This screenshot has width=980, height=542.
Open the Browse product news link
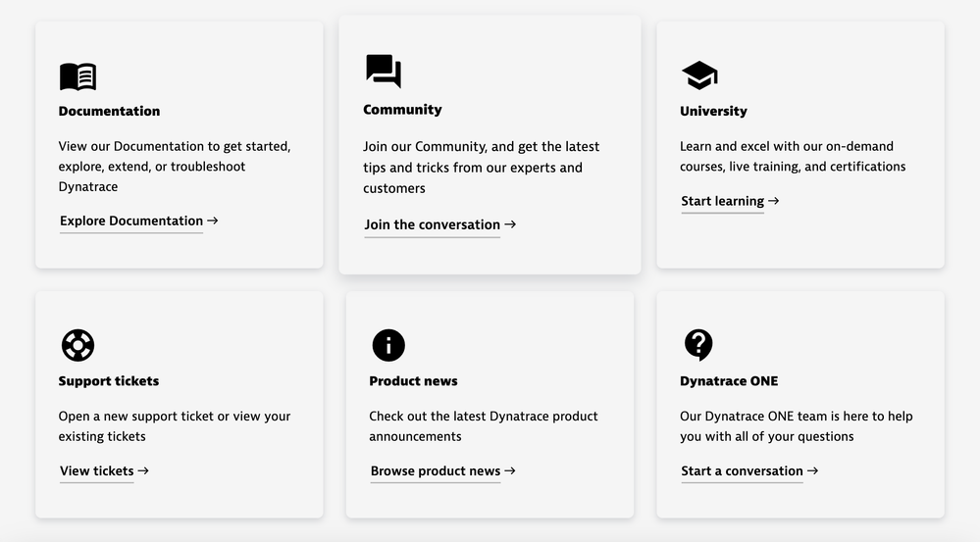(x=443, y=470)
